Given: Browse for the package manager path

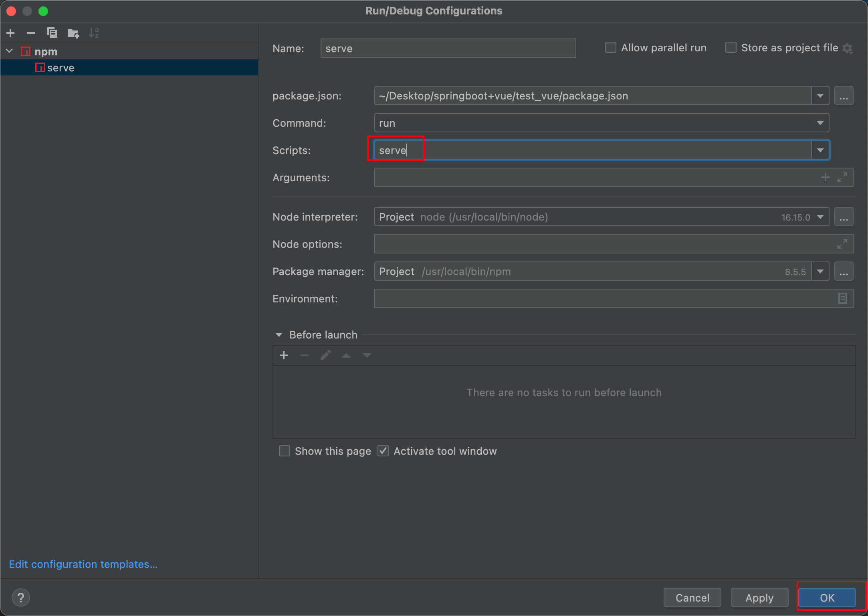Looking at the screenshot, I should (x=844, y=272).
